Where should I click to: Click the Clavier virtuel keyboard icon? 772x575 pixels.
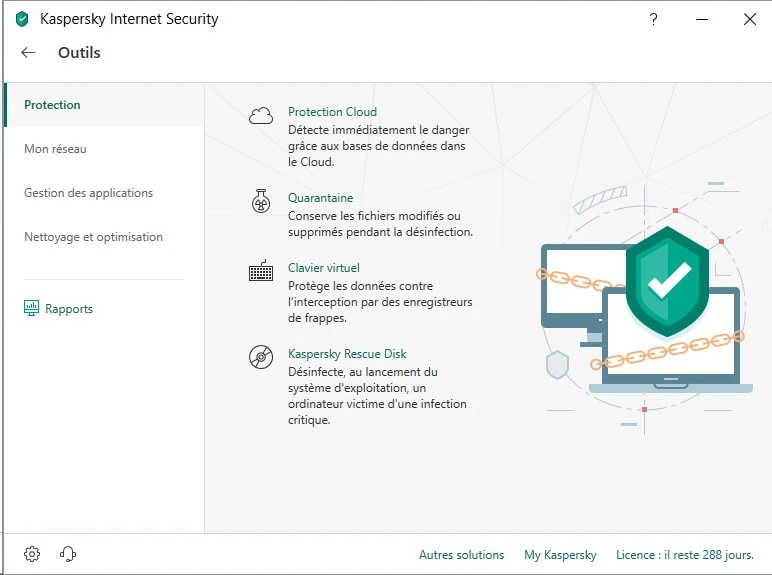click(261, 271)
